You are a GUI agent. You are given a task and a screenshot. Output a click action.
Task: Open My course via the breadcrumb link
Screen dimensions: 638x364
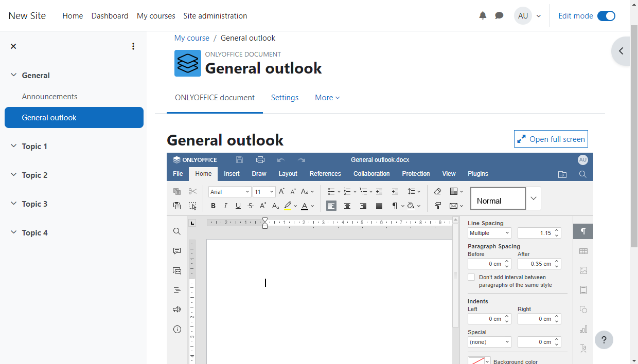(x=191, y=38)
